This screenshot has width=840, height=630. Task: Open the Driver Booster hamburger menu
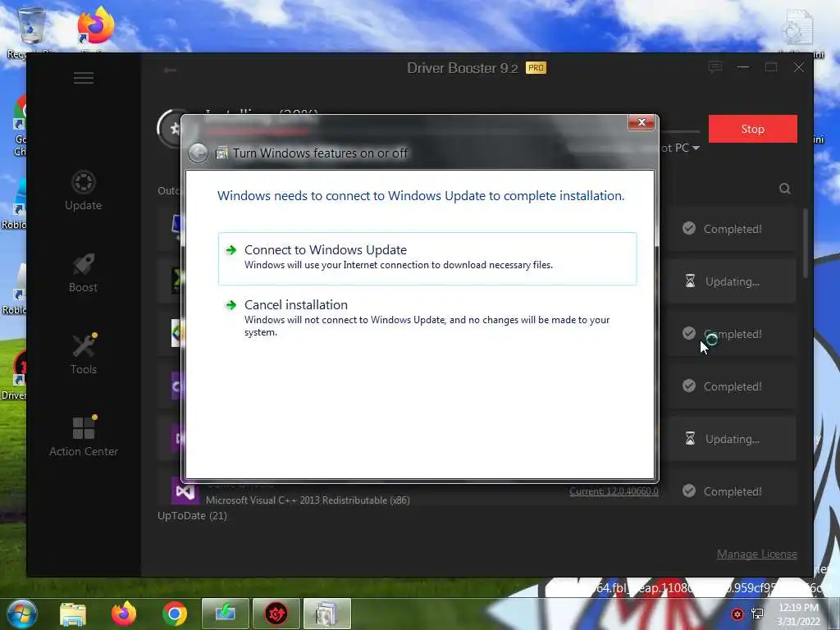pyautogui.click(x=84, y=78)
